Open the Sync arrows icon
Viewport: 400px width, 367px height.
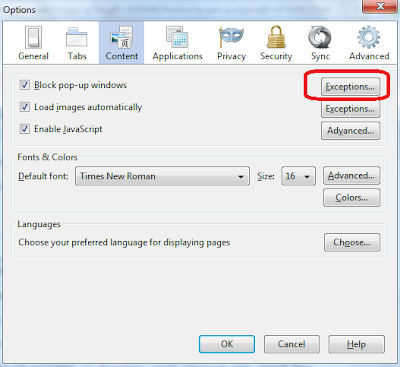point(320,37)
